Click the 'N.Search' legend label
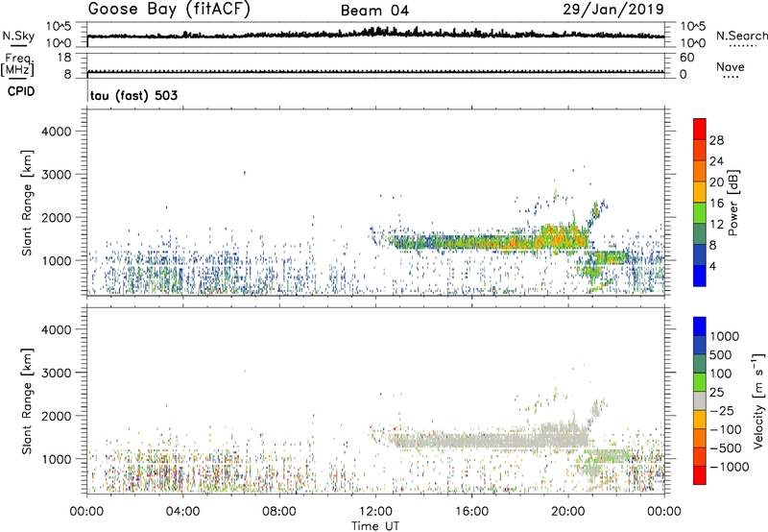 741,36
